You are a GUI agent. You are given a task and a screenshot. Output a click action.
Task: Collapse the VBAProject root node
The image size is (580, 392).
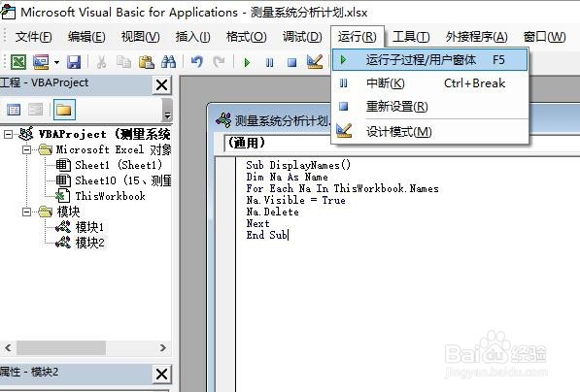(x=8, y=134)
